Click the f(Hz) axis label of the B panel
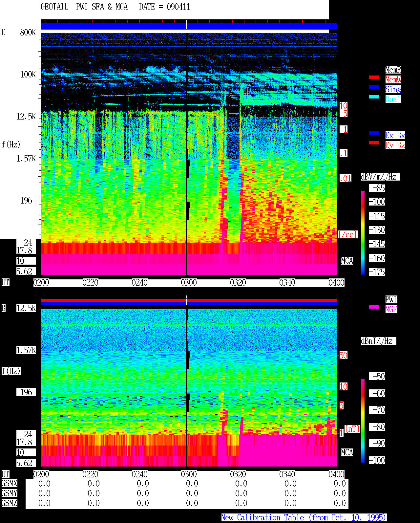 coord(11,371)
